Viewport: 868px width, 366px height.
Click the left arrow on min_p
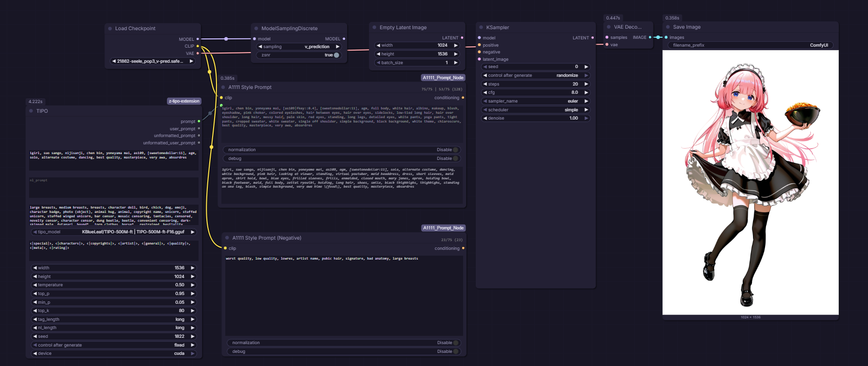[x=35, y=302]
